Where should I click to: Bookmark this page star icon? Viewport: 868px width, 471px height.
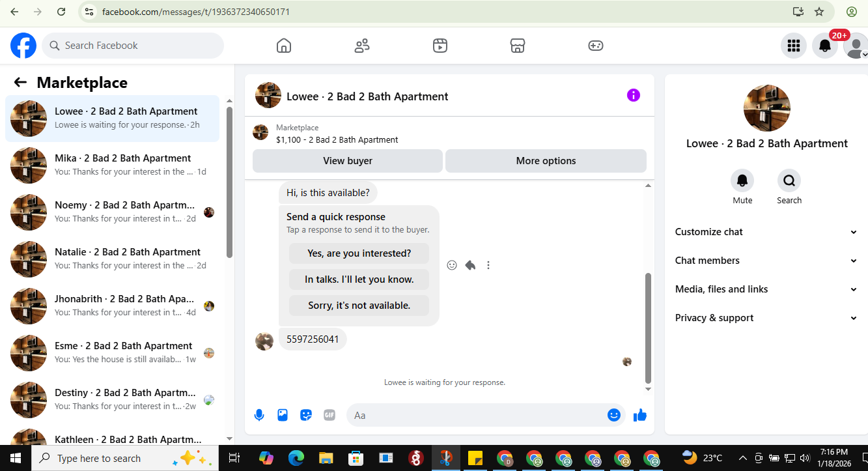tap(819, 12)
